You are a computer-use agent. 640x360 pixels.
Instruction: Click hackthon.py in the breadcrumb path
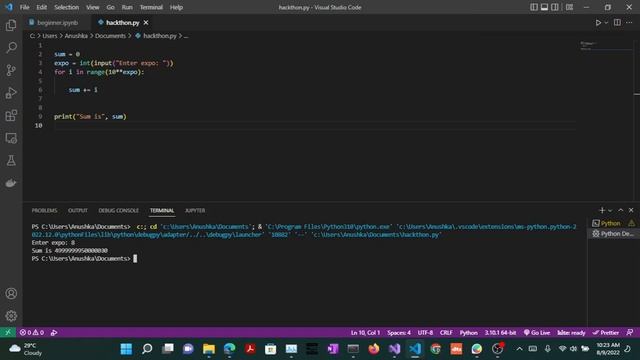(x=160, y=36)
